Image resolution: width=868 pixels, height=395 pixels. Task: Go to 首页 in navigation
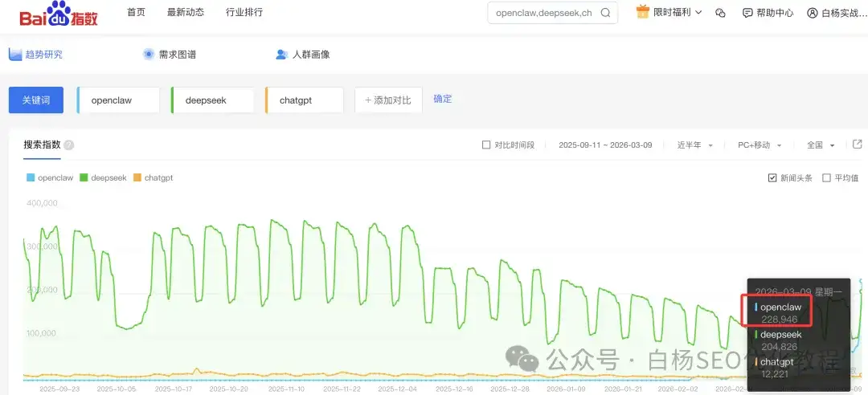136,12
